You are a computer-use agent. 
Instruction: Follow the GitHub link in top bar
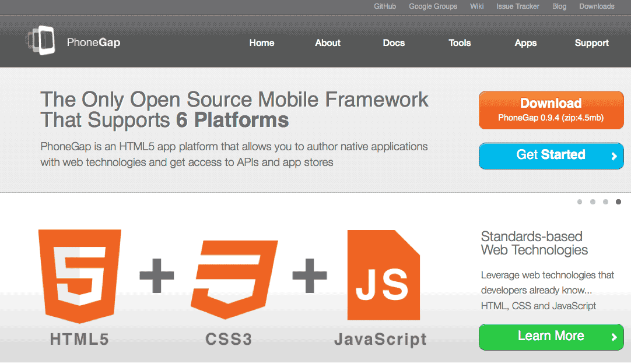[385, 6]
